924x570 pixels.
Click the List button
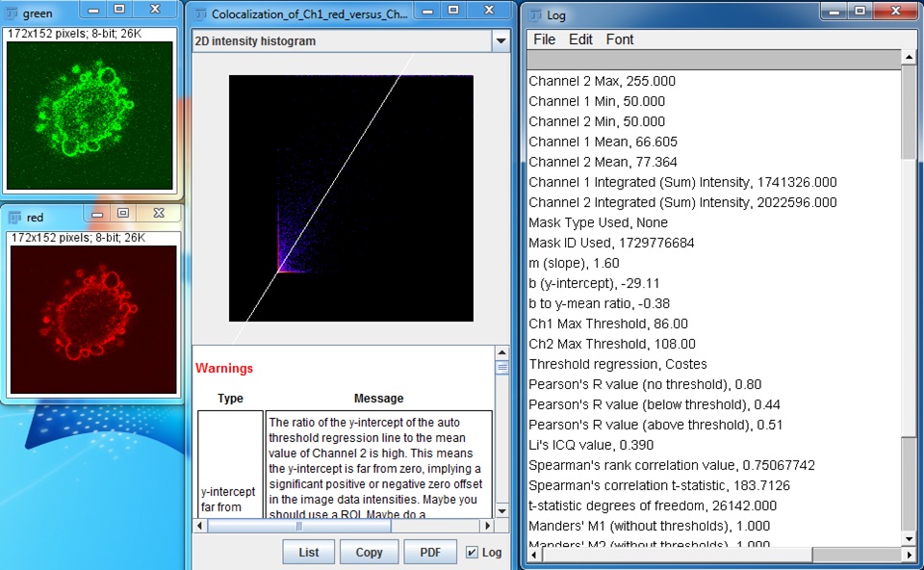(x=309, y=553)
